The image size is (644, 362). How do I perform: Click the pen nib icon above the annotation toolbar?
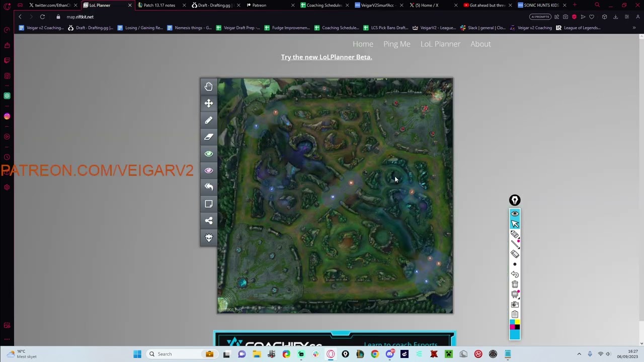[515, 201]
